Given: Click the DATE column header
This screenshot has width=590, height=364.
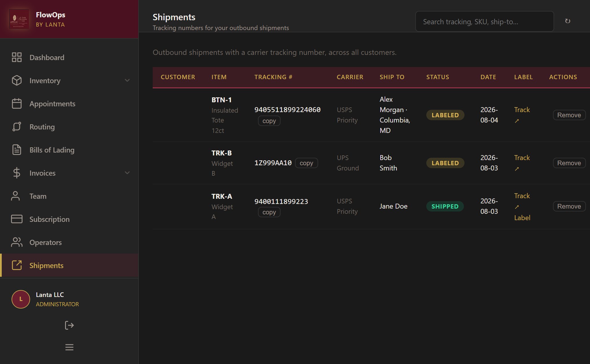Looking at the screenshot, I should point(488,77).
